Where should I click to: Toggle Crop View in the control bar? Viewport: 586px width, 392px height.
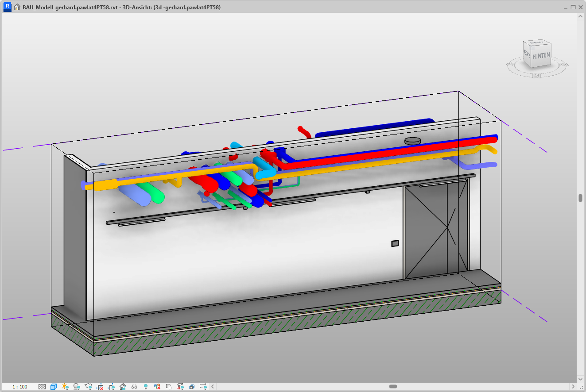pyautogui.click(x=100, y=387)
